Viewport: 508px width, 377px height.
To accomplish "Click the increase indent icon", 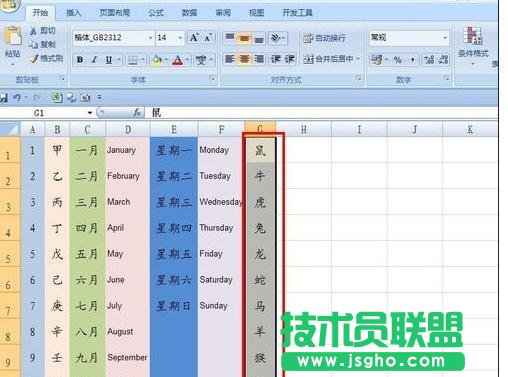I will coord(289,59).
